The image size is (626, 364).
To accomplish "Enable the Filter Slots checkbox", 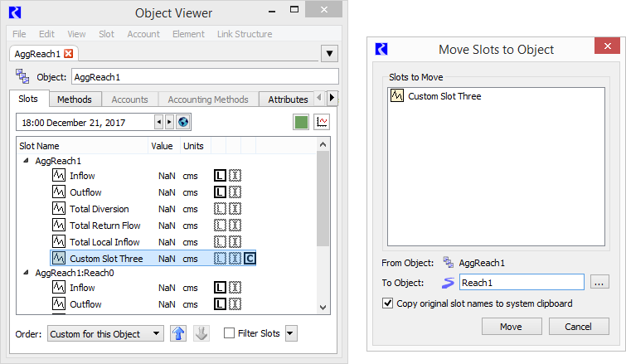I will pyautogui.click(x=229, y=332).
